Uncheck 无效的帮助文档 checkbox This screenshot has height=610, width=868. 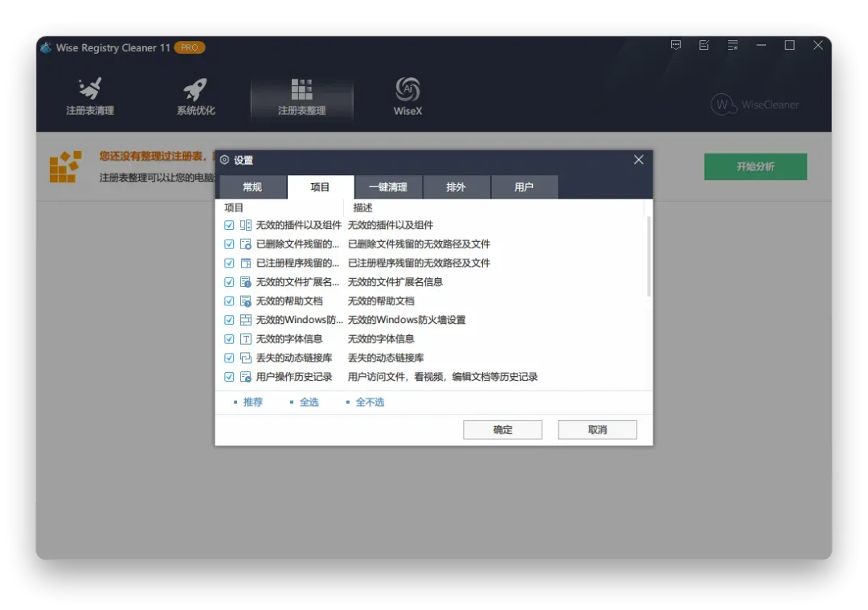click(x=229, y=301)
